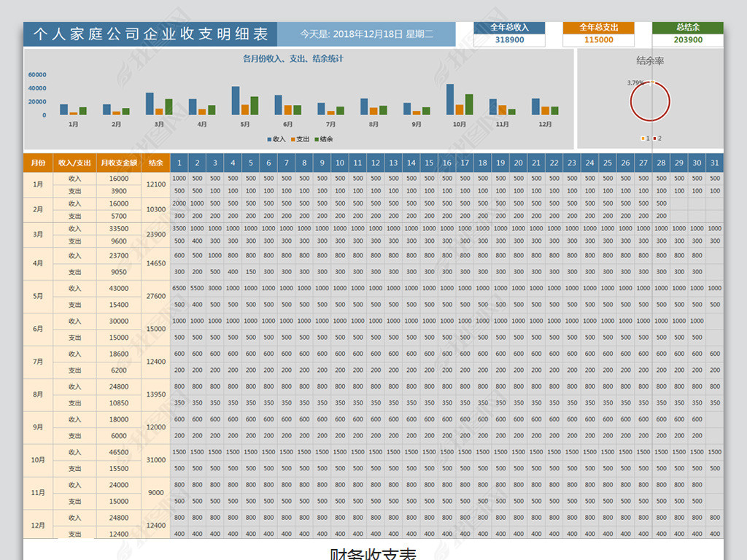Viewport: 747px width, 560px height.
Task: Select the day 15 column header
Action: point(429,163)
